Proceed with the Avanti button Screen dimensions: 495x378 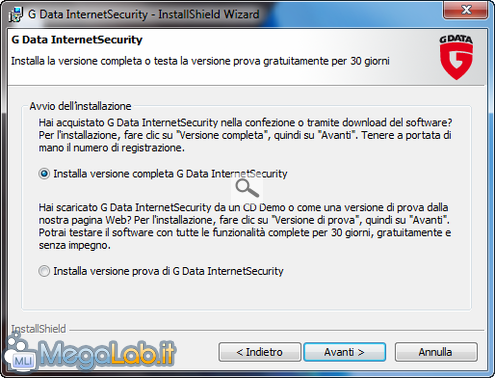(345, 352)
